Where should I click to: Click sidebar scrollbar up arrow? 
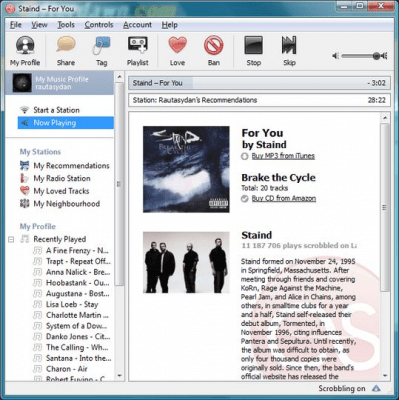(x=119, y=77)
